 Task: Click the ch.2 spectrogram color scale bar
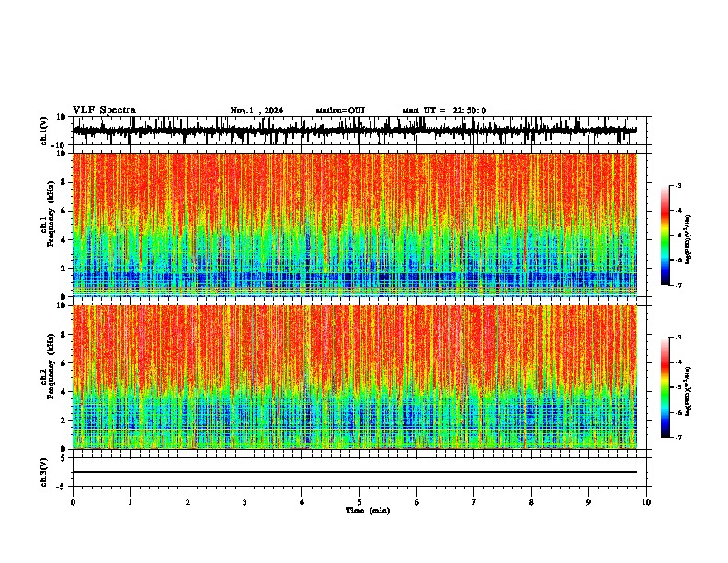click(665, 387)
